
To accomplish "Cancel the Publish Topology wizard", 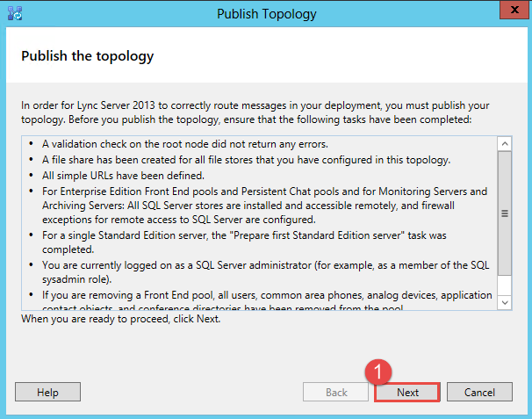I will click(479, 392).
